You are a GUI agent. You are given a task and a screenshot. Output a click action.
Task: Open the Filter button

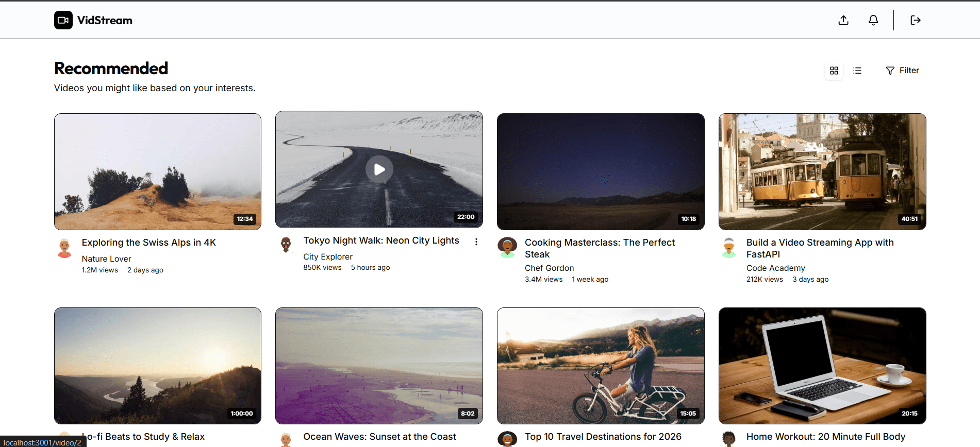[902, 71]
